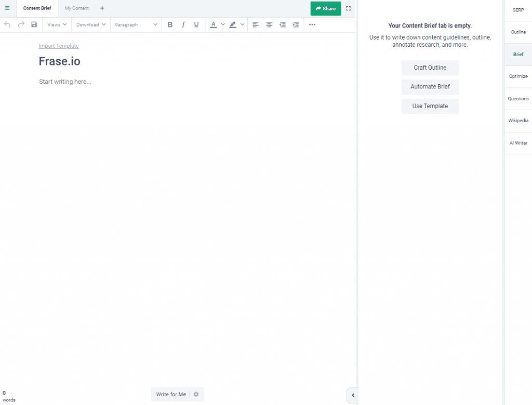Open the hamburger menu icon

click(7, 8)
